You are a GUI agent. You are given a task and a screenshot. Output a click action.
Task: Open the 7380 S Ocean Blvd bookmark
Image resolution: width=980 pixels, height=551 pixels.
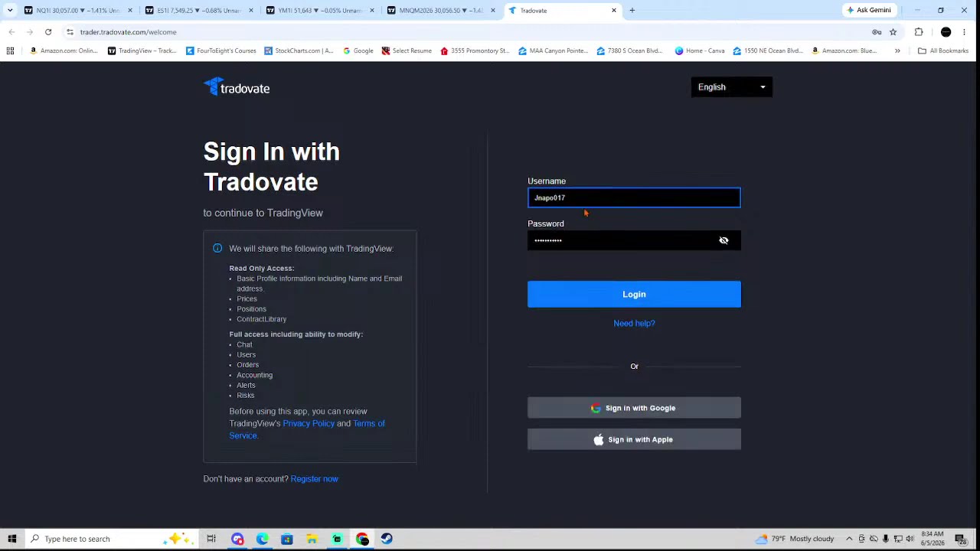pyautogui.click(x=629, y=51)
